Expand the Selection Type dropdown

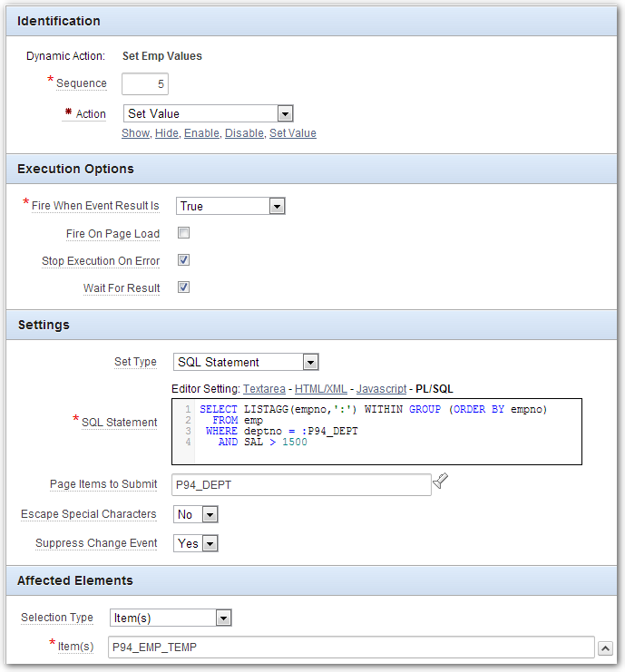(171, 618)
